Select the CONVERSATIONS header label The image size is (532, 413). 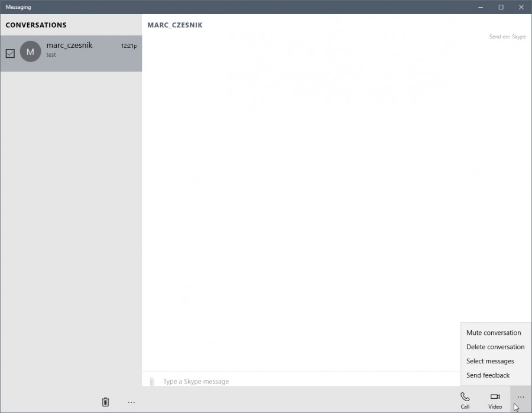[37, 25]
